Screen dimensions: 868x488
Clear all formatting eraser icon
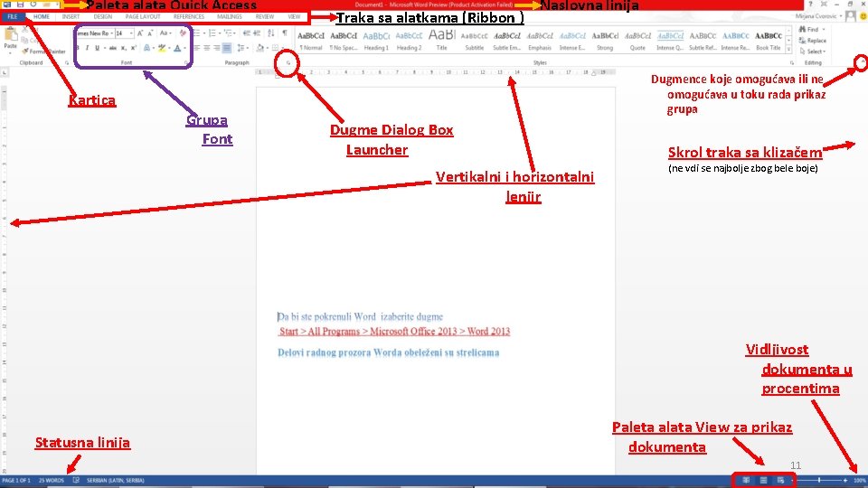pyautogui.click(x=183, y=33)
